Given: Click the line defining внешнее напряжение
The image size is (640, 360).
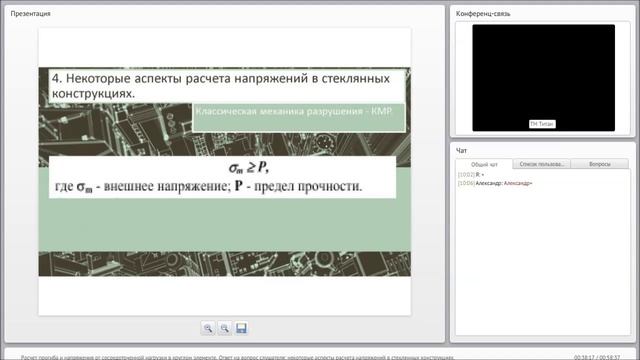Looking at the screenshot, I should 209,187.
